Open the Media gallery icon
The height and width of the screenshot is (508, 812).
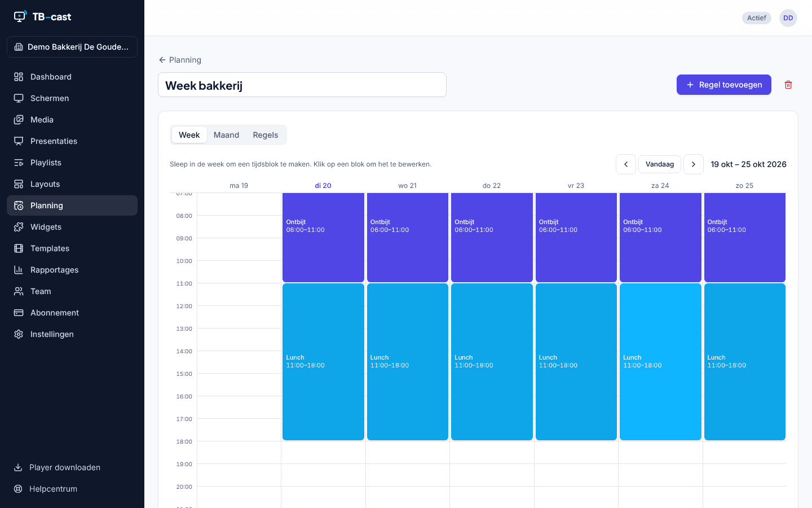coord(19,120)
